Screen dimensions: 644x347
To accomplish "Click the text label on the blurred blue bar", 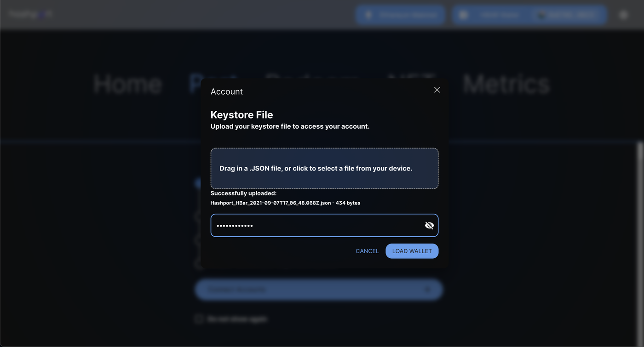I will point(236,290).
